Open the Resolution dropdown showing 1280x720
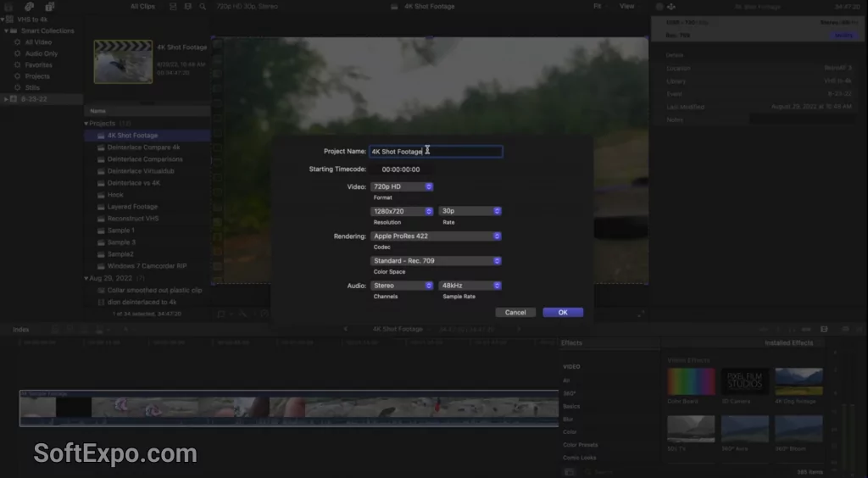 pyautogui.click(x=401, y=211)
